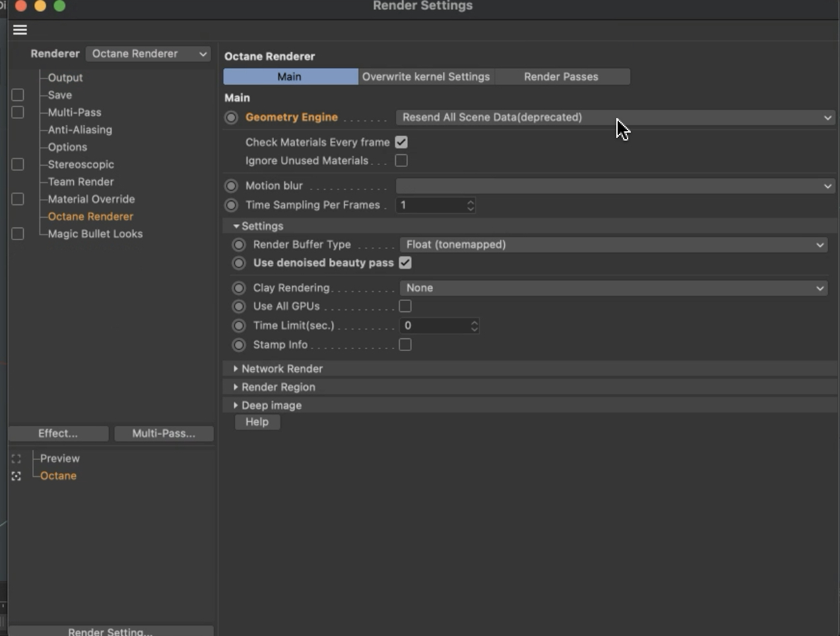
Task: Click the Motion blur keyframe circle icon
Action: pyautogui.click(x=231, y=186)
